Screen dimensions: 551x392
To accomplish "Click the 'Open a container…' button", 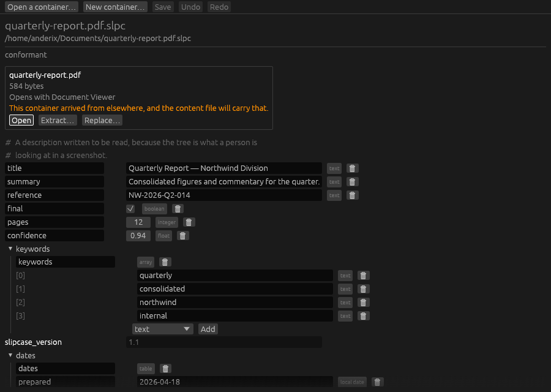I will [x=42, y=7].
